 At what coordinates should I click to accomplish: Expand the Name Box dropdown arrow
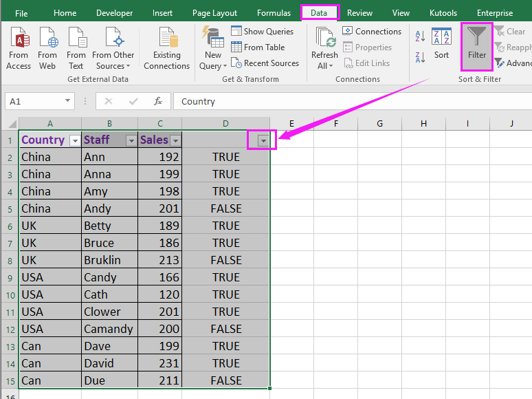[x=67, y=101]
